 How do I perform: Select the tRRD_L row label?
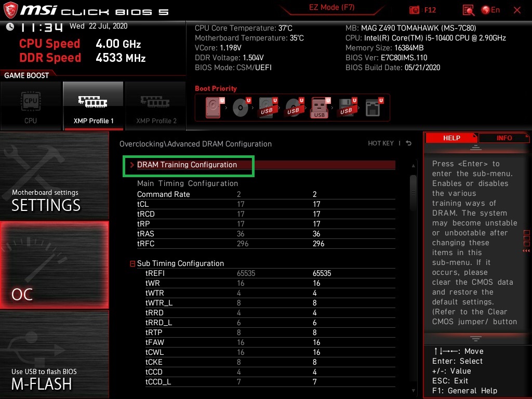point(158,322)
